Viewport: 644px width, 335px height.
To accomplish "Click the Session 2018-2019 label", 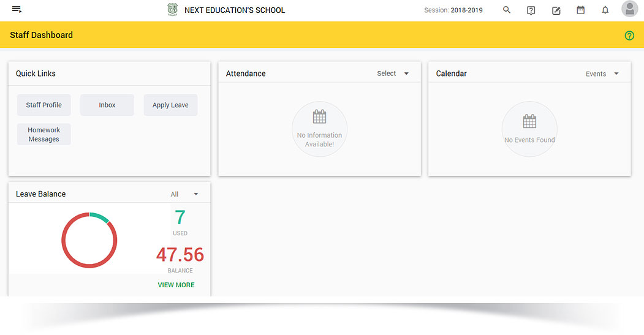I will pos(453,10).
